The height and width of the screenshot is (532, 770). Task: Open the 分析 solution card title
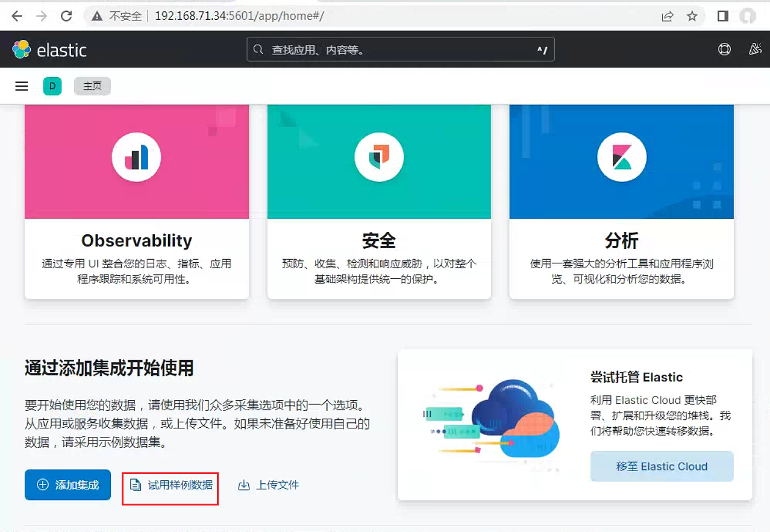(622, 240)
